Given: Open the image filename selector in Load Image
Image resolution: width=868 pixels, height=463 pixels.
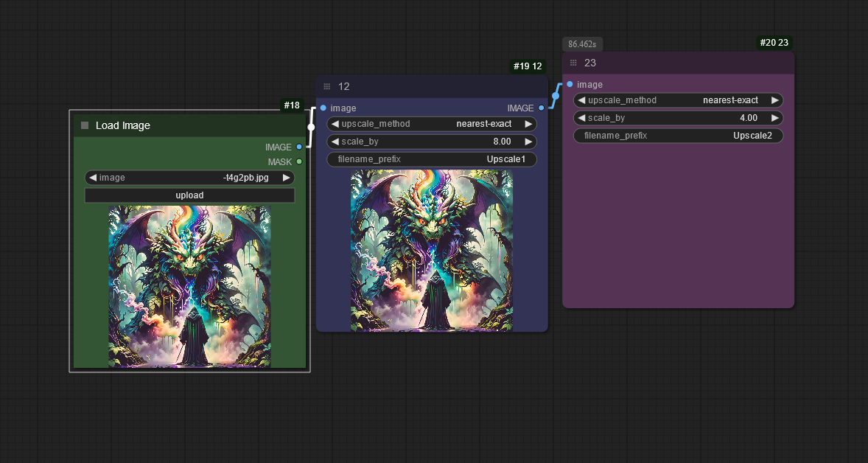Looking at the screenshot, I should point(189,178).
